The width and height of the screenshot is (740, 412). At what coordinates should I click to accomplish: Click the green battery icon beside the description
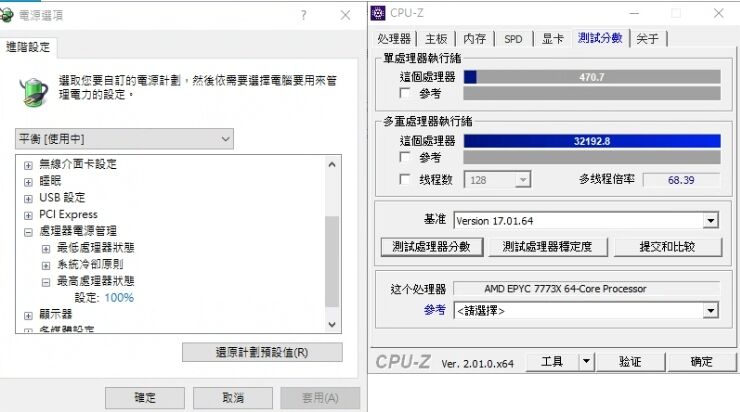34,92
